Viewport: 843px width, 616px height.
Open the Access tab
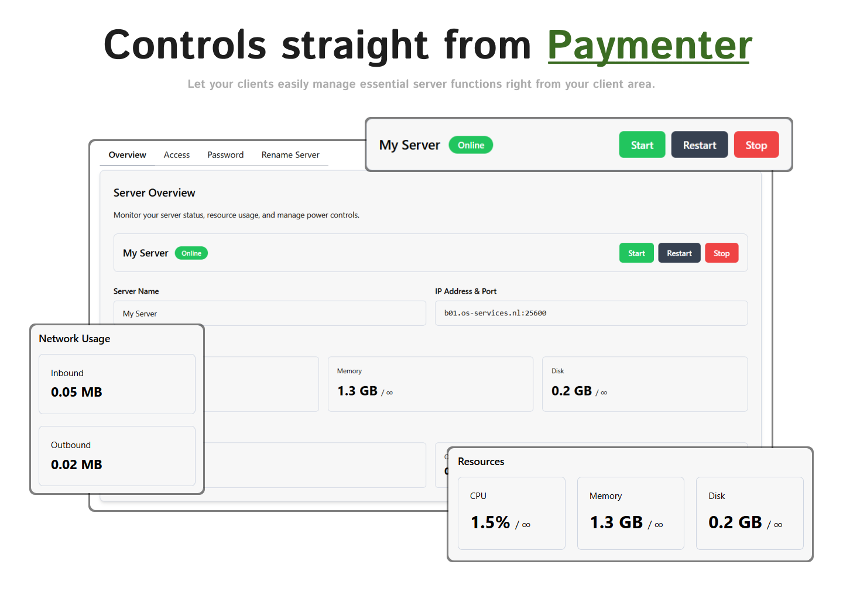pyautogui.click(x=177, y=155)
